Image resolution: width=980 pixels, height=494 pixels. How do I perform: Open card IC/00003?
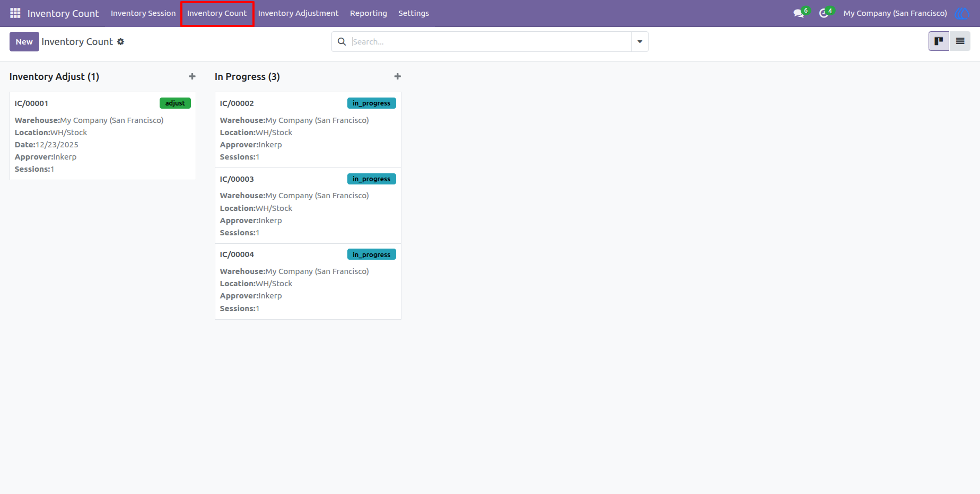pos(308,206)
